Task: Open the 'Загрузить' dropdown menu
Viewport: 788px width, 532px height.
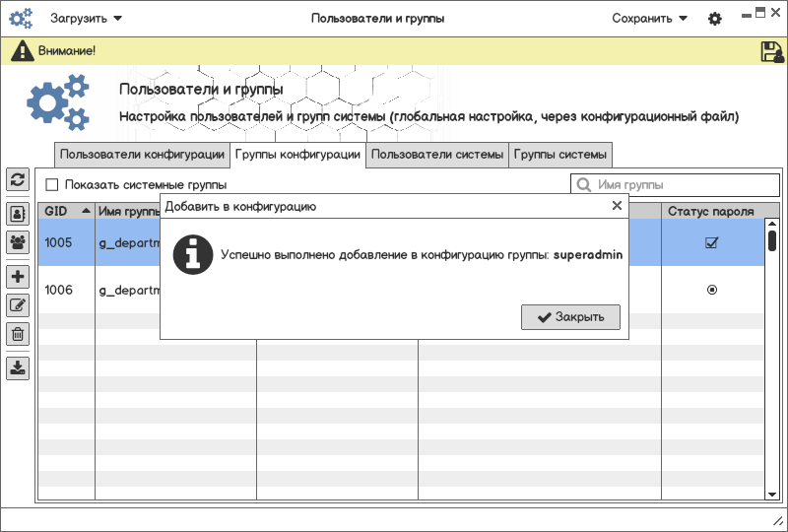Action: coord(87,19)
